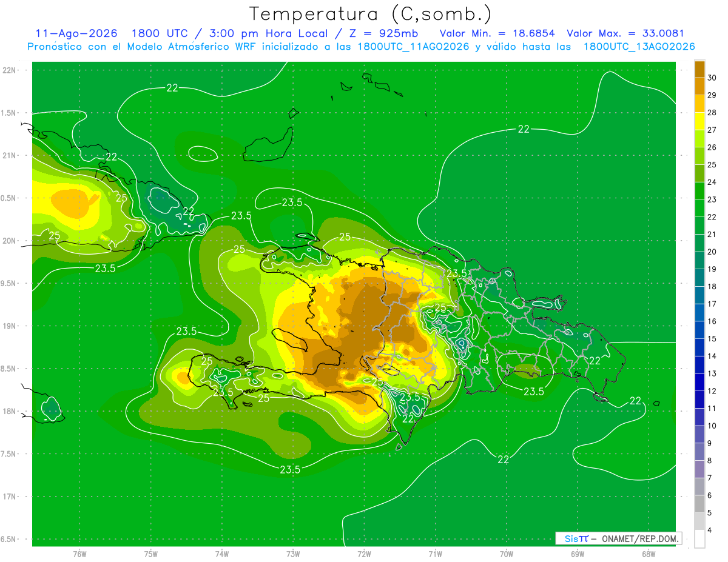Click the "Temperatura (C,somb.)" map title

371,14
